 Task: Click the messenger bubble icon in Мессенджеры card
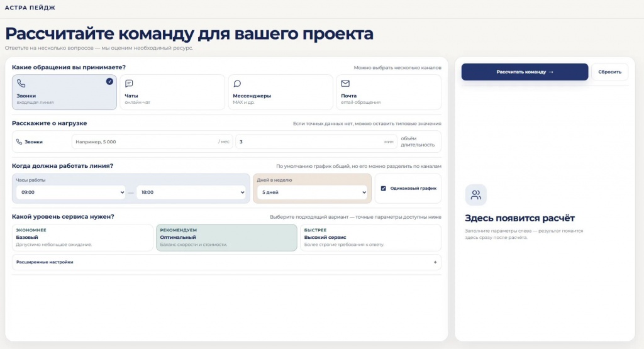click(x=237, y=84)
